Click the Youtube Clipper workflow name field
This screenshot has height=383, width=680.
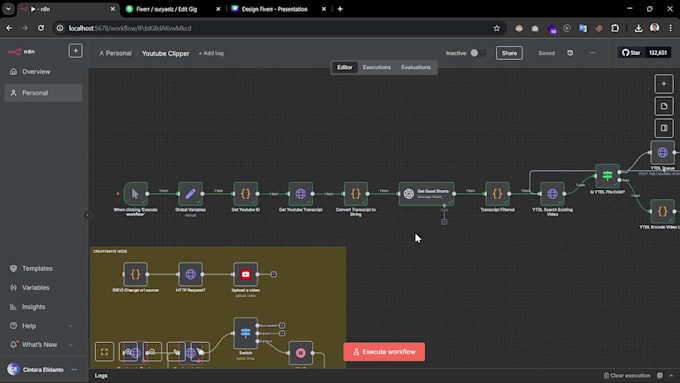(166, 53)
